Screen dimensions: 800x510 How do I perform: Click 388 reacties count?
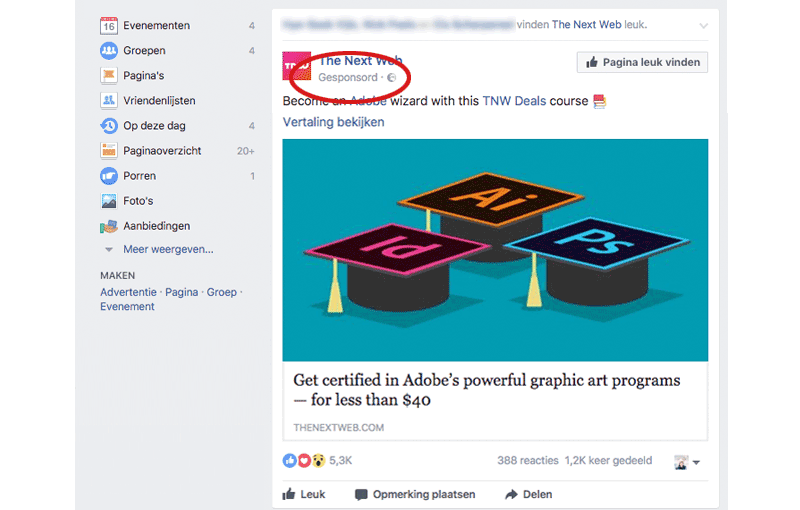(528, 461)
